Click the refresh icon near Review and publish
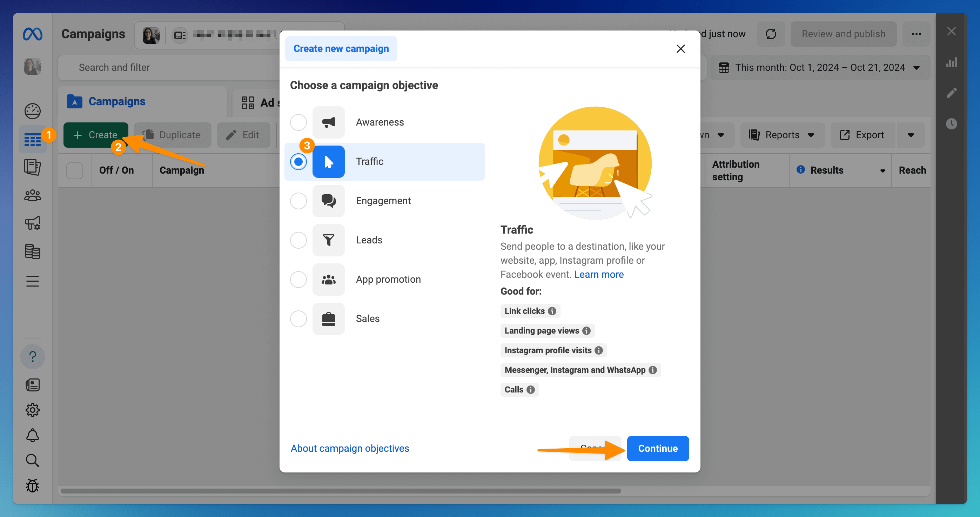The height and width of the screenshot is (517, 980). tap(770, 34)
